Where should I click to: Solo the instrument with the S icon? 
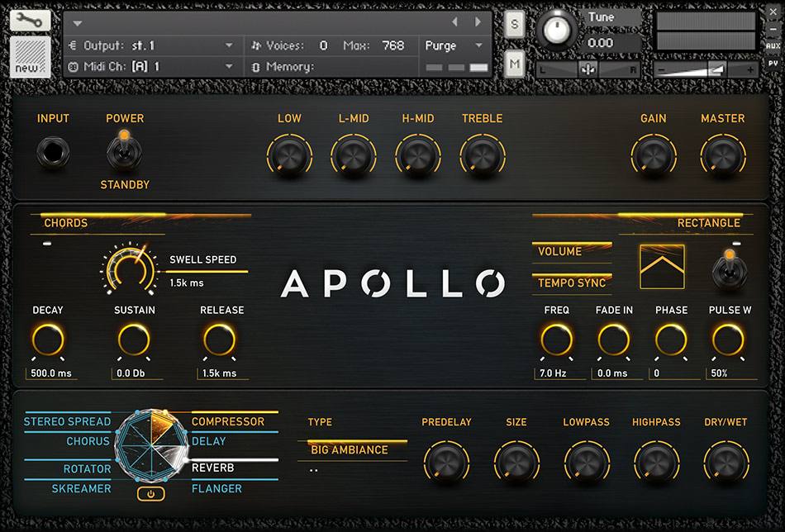[x=514, y=24]
